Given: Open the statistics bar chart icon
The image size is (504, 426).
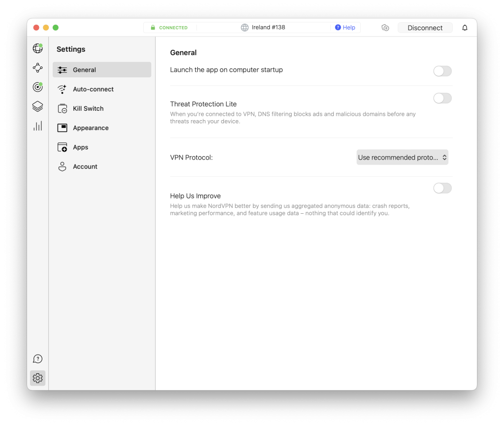Looking at the screenshot, I should click(x=37, y=126).
